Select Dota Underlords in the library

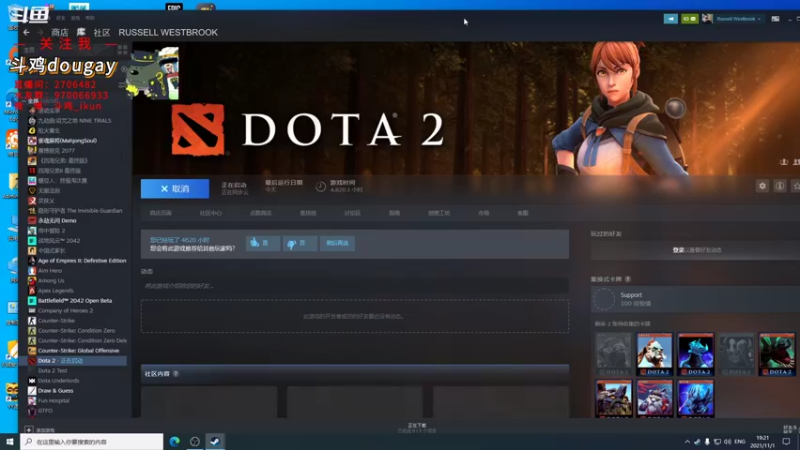point(58,381)
